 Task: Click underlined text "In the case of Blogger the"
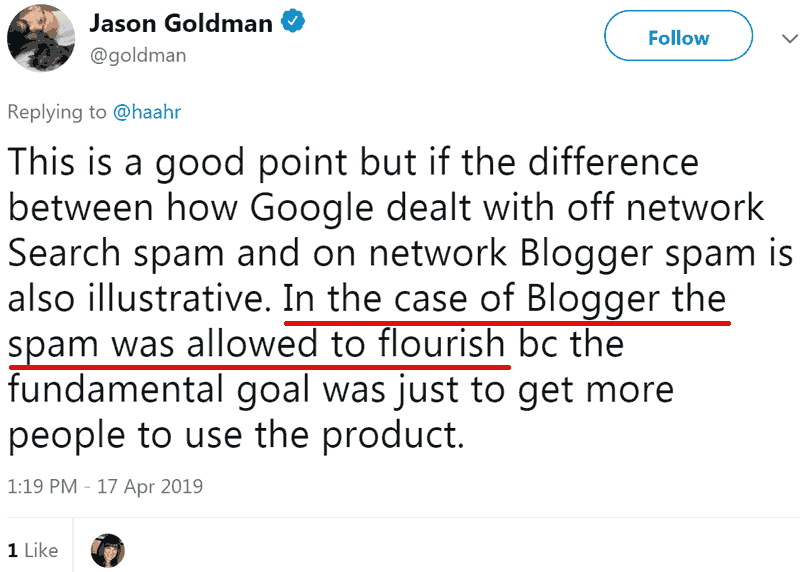[x=505, y=299]
